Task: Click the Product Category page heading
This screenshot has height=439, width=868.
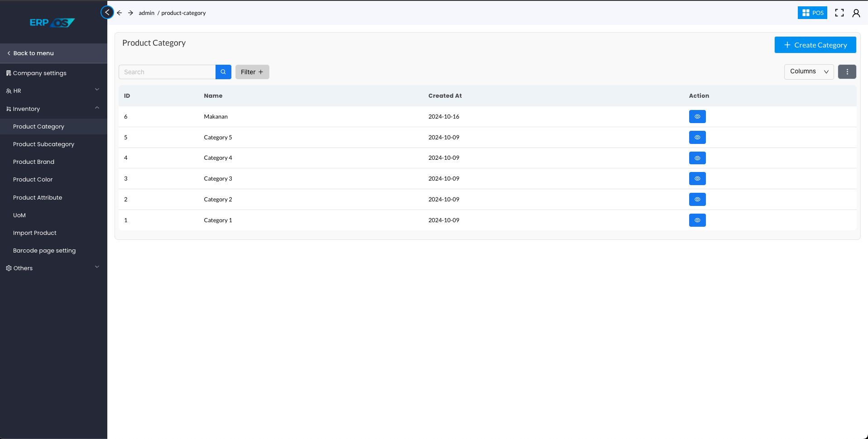Action: 154,43
